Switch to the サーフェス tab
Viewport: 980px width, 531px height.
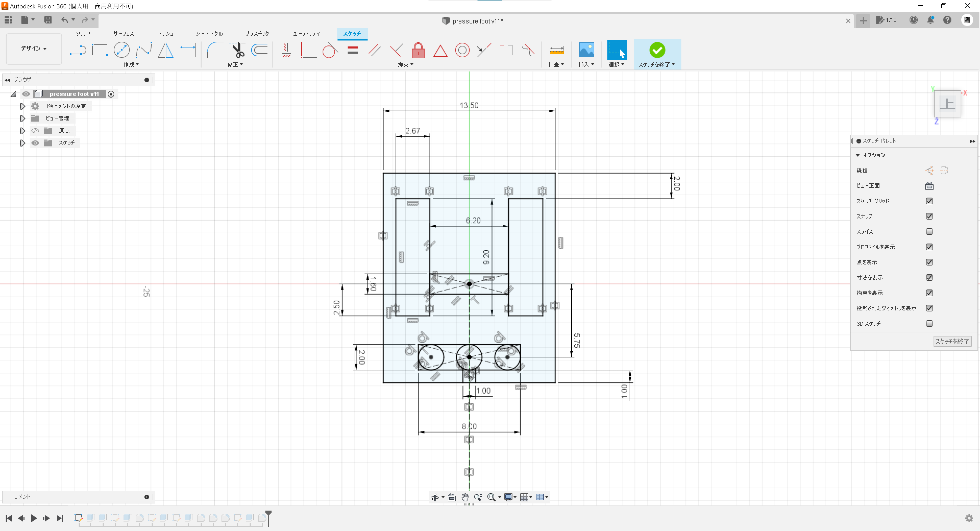[123, 33]
